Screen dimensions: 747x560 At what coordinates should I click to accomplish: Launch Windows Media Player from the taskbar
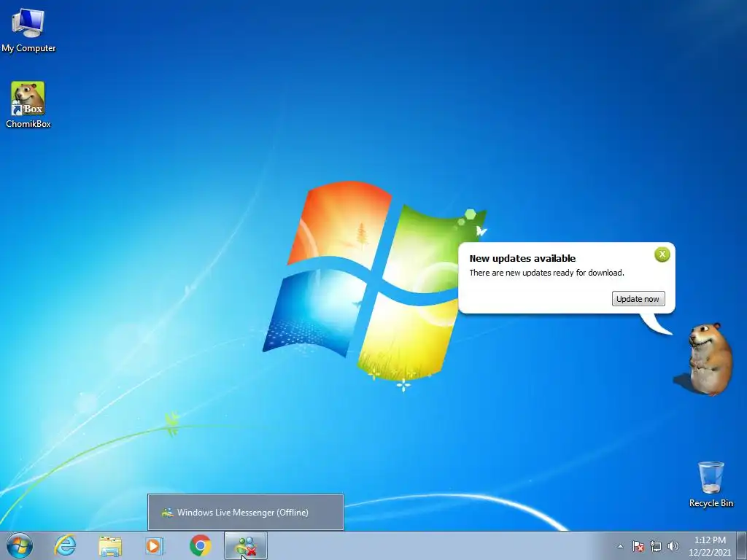[x=154, y=545]
